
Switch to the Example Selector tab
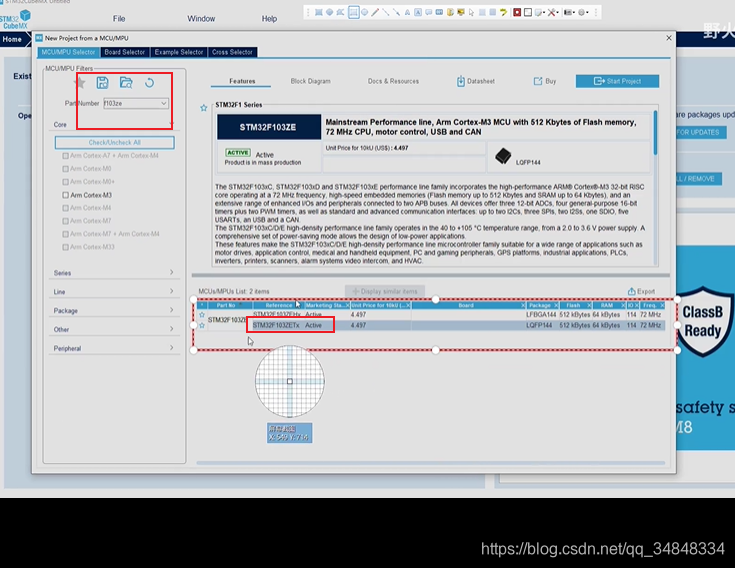pos(179,52)
